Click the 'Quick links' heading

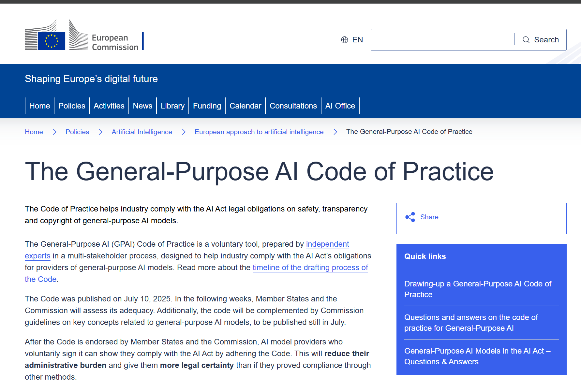point(425,256)
